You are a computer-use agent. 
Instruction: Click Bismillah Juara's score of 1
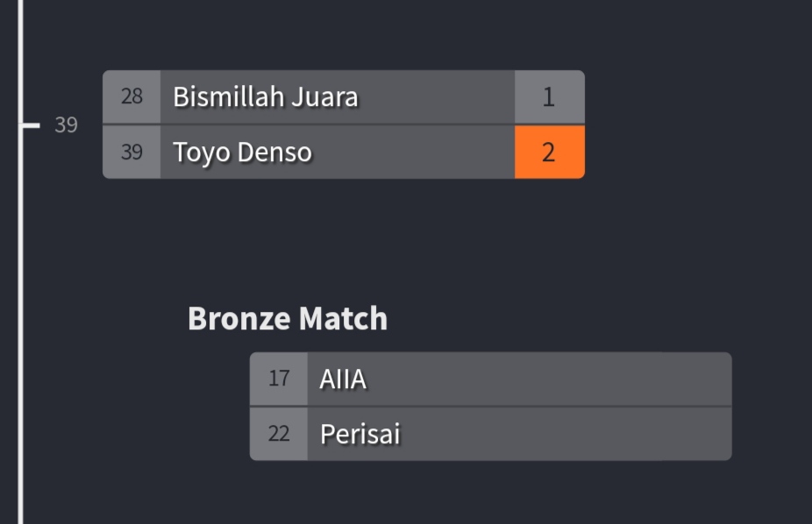point(549,96)
